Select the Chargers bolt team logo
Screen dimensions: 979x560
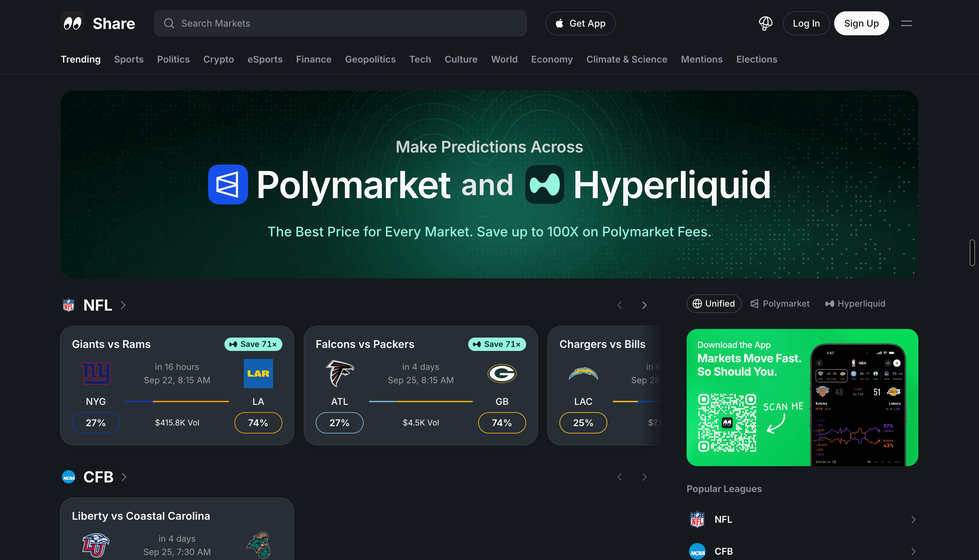[583, 373]
